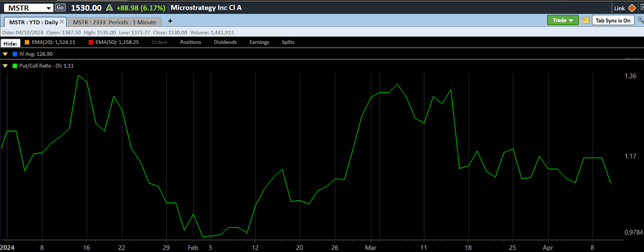Viewport: 644px width, 252px height.
Task: Click the orange EMA(20) color swatch
Action: [27, 42]
